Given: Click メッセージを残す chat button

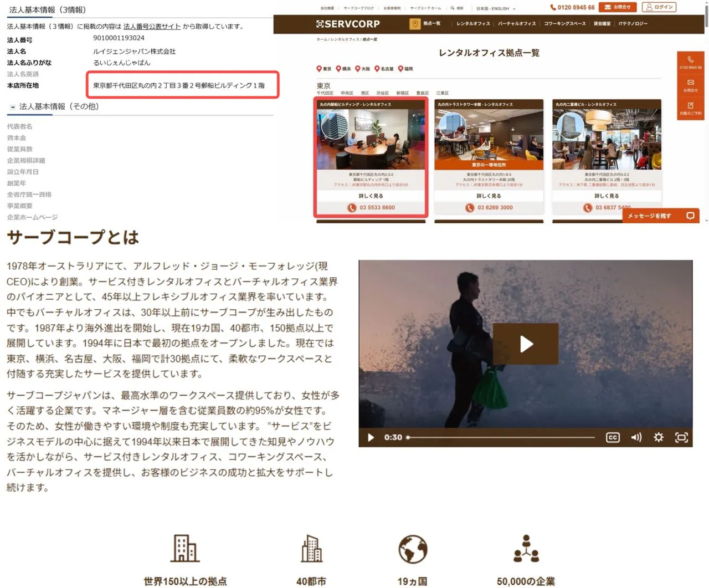Looking at the screenshot, I should [660, 216].
